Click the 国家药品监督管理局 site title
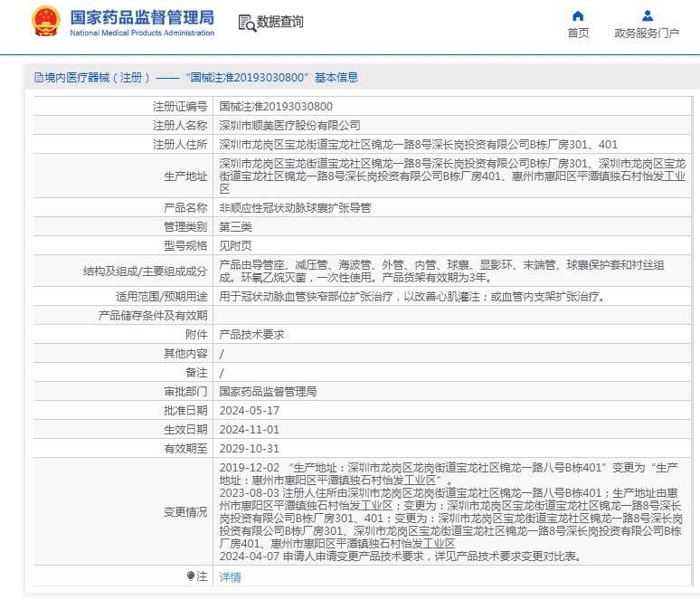This screenshot has width=700, height=600. [x=142, y=17]
